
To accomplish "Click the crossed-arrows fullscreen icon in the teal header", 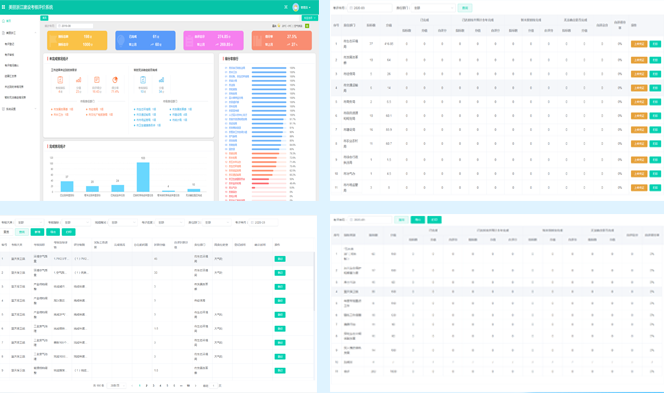I will coord(286,7).
